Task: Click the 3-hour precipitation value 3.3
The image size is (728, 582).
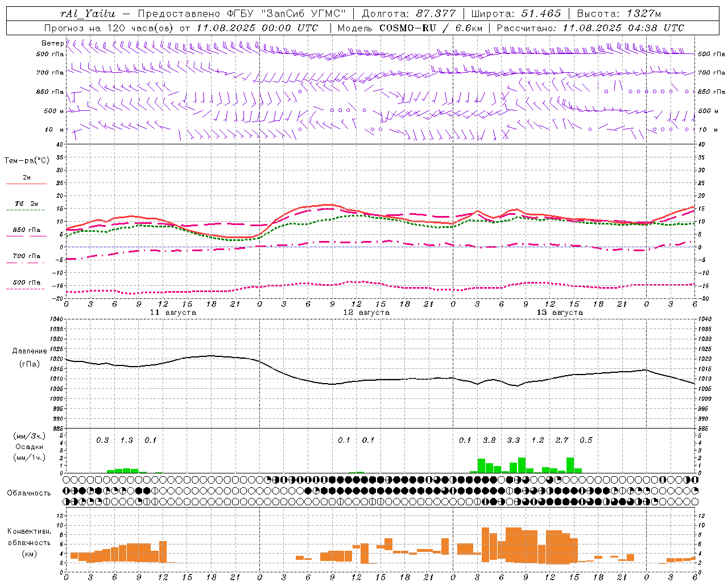Action: pos(514,440)
